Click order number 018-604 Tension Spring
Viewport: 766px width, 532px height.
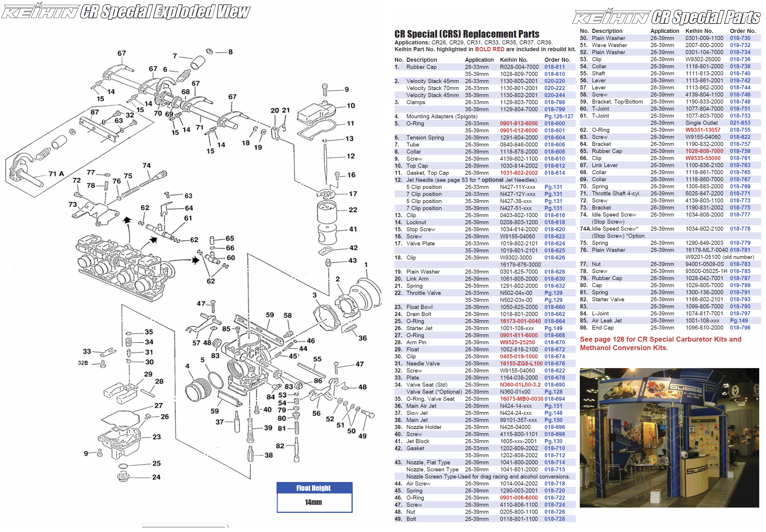click(554, 138)
